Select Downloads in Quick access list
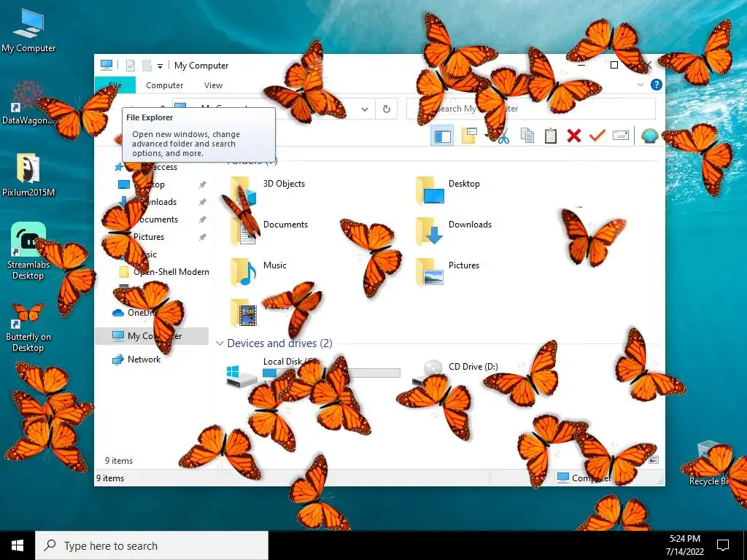The width and height of the screenshot is (747, 560). (155, 202)
